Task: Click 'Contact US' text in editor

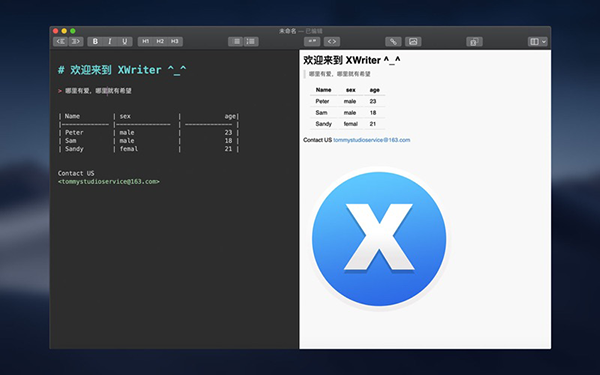Action: pos(76,173)
